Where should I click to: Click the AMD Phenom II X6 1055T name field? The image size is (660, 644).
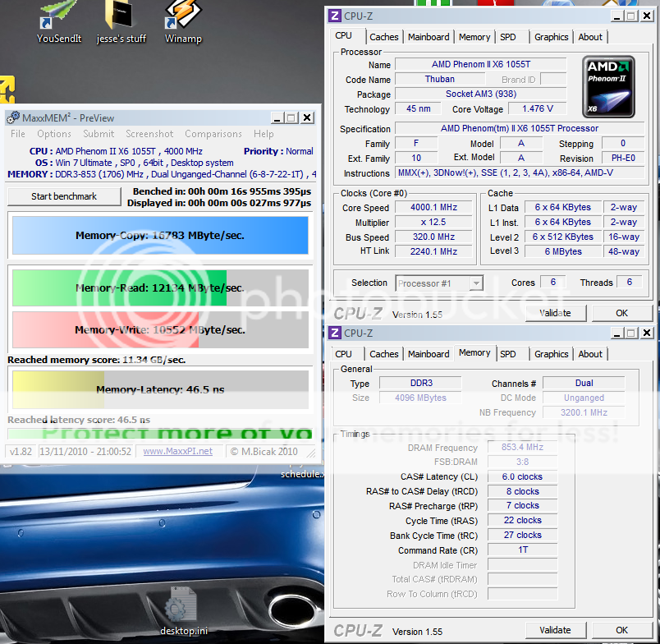481,64
